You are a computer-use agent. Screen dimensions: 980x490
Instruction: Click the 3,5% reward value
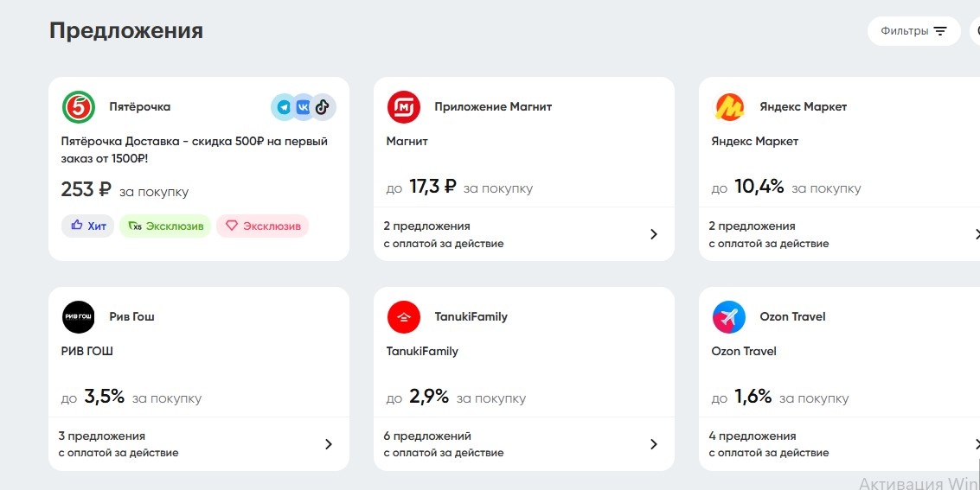coord(105,397)
